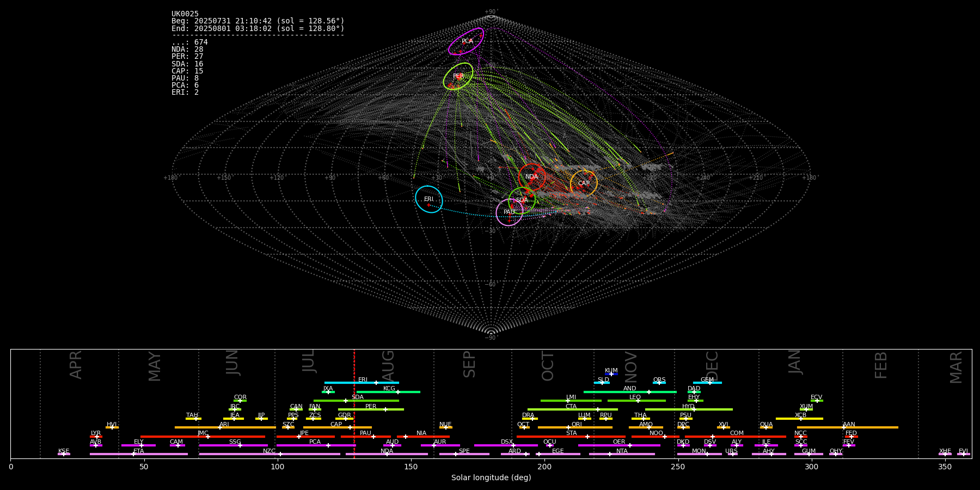Click the orange CAP radiant circle on sky map
This screenshot has height=490, width=980.
(584, 183)
